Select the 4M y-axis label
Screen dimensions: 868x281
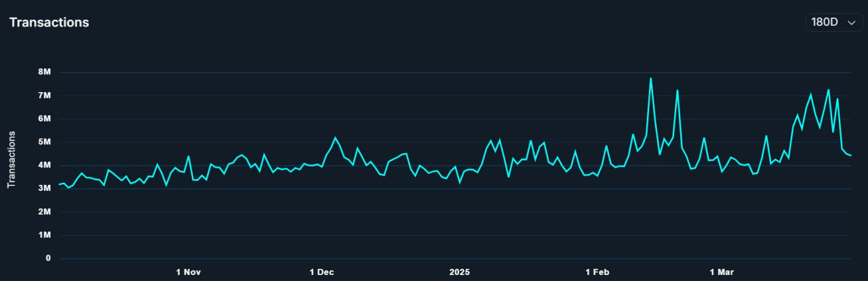[44, 165]
